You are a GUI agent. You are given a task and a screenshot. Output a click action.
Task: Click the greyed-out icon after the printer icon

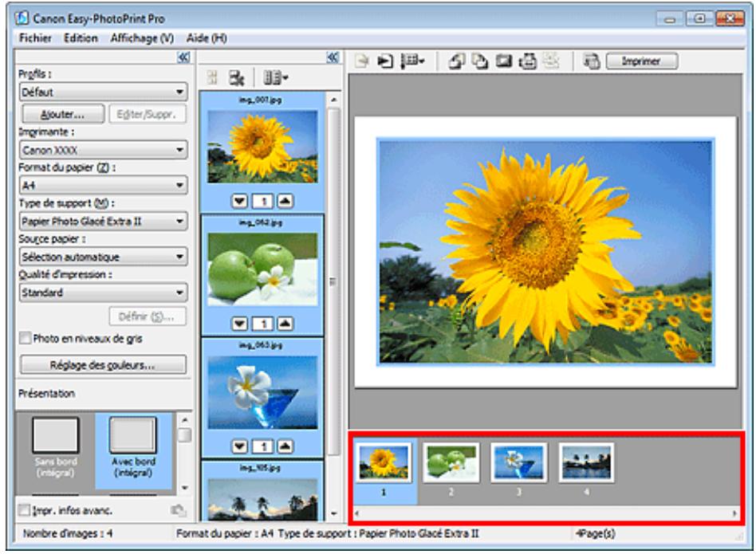(x=550, y=61)
